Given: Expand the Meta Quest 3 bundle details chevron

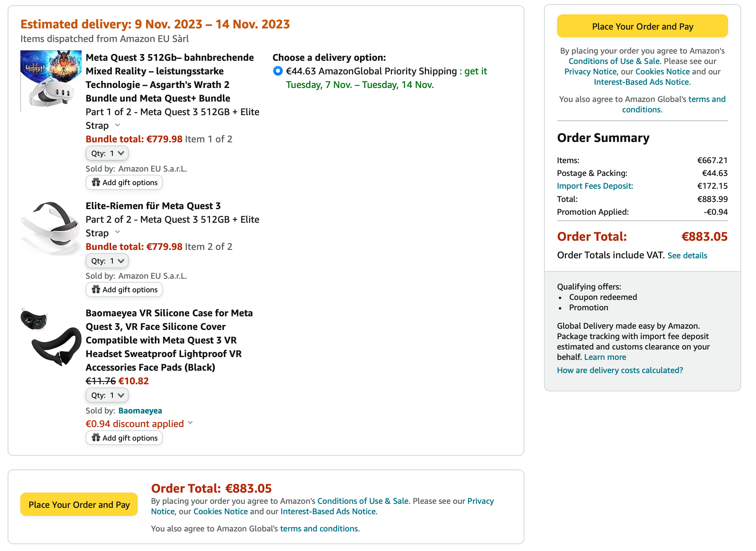Looking at the screenshot, I should click(x=117, y=126).
